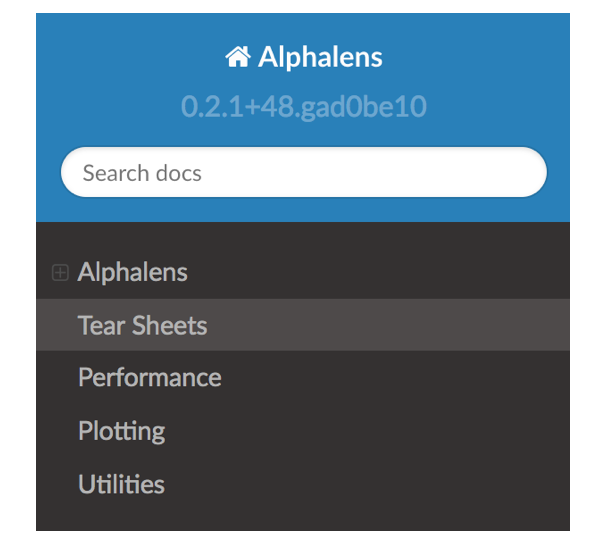Click the version number 0.2.1+48.gad0be10
Image resolution: width=600 pixels, height=560 pixels.
click(303, 106)
